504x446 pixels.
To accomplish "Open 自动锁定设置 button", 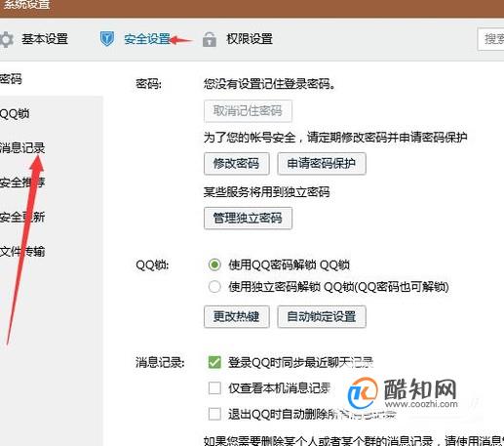I will 322,316.
